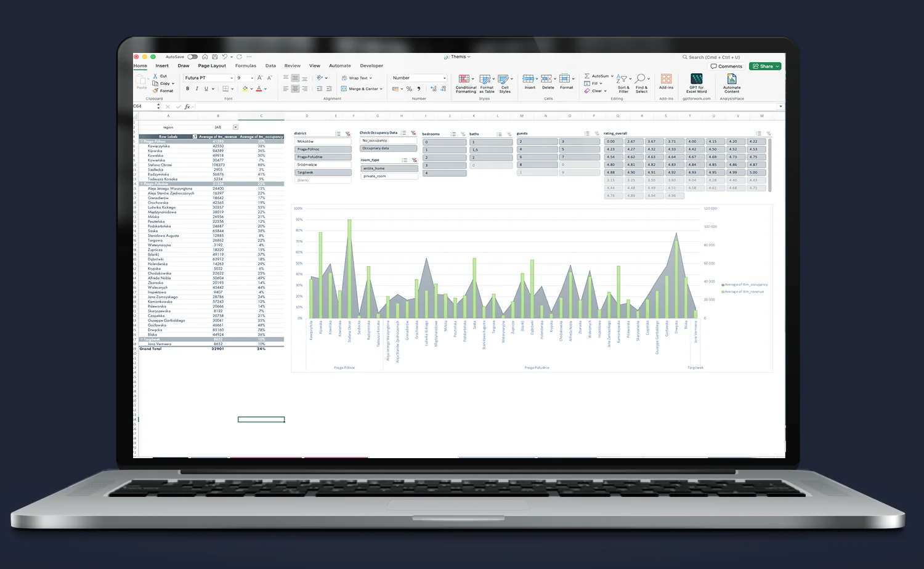Select the 5.00 rating in rating_overall slicer

(x=756, y=172)
